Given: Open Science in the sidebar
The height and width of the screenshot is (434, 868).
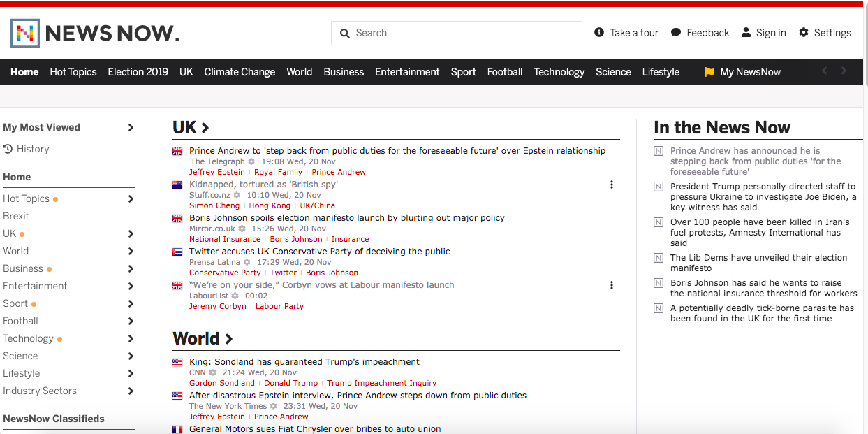Looking at the screenshot, I should coord(20,356).
